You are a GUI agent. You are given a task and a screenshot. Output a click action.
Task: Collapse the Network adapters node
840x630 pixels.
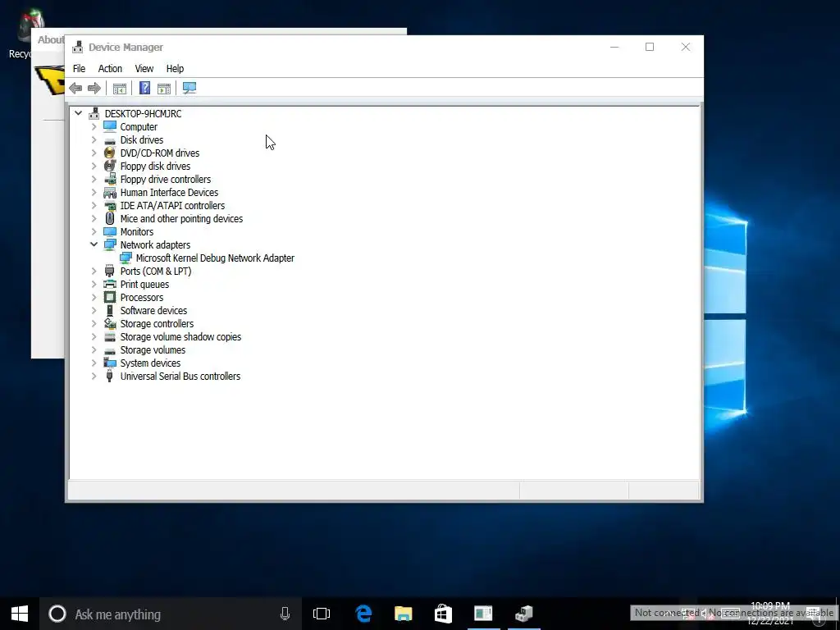[94, 244]
